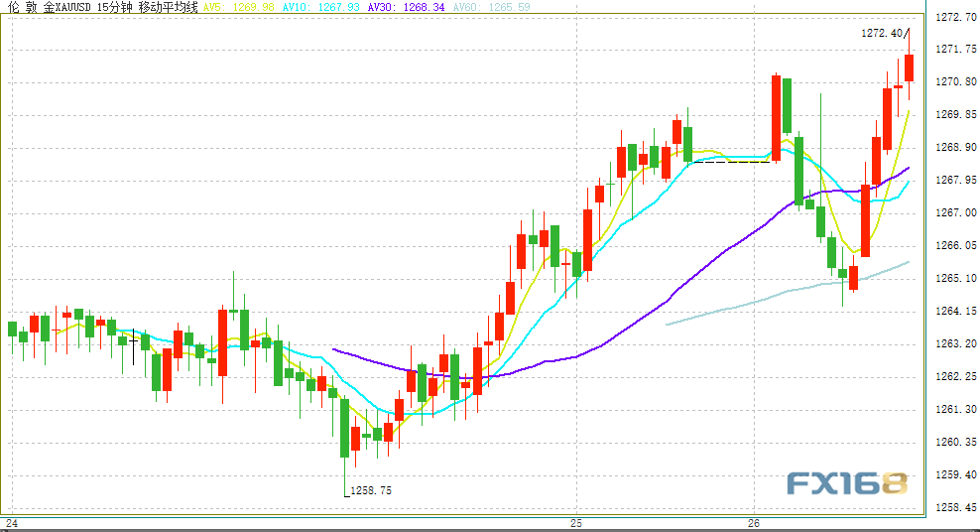This screenshot has width=980, height=532.
Task: Click the 1263.20 price axis value
Action: 955,343
